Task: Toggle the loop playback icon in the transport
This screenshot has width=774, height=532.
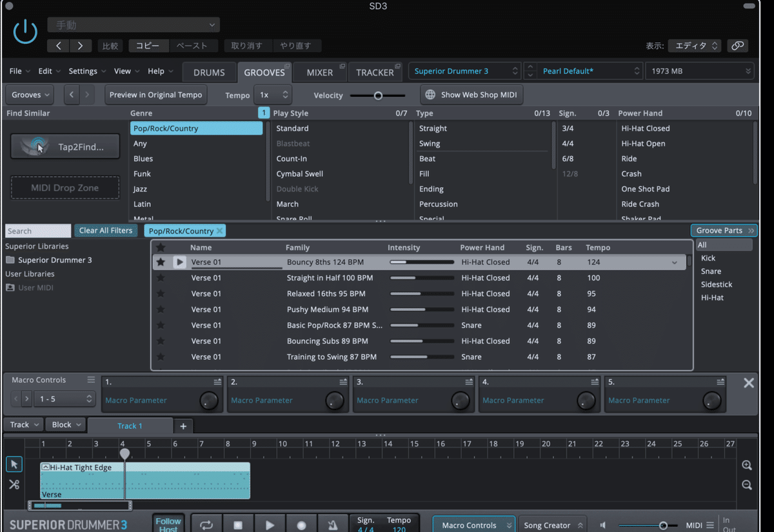Action: pyautogui.click(x=206, y=524)
